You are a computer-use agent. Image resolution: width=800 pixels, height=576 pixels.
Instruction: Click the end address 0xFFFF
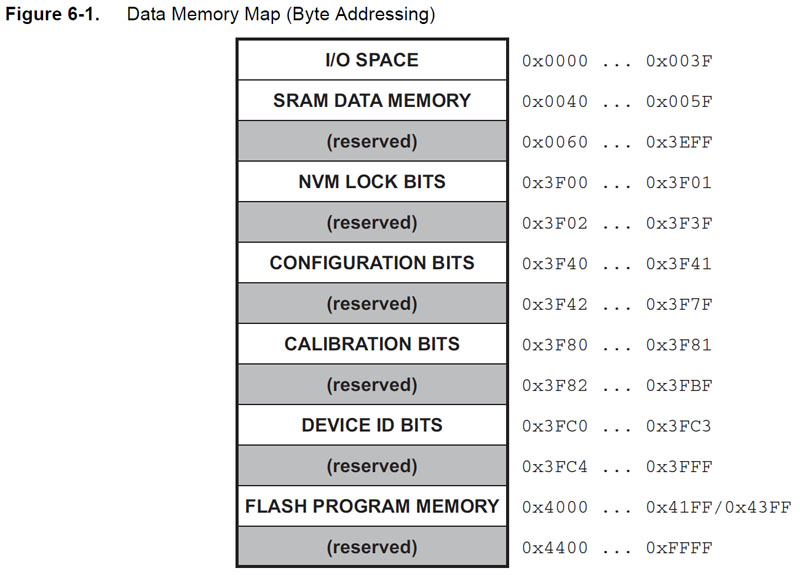click(679, 548)
